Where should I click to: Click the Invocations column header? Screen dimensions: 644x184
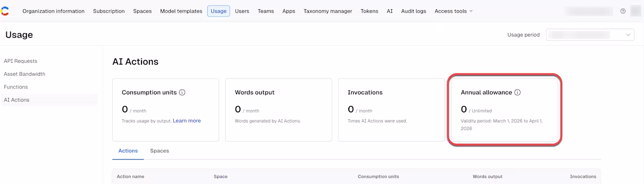pyautogui.click(x=583, y=177)
